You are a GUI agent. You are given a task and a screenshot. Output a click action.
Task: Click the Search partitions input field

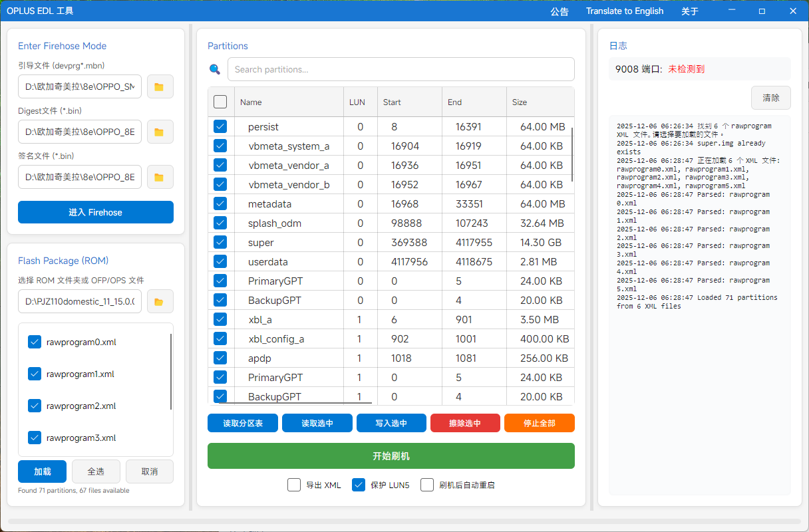(401, 69)
